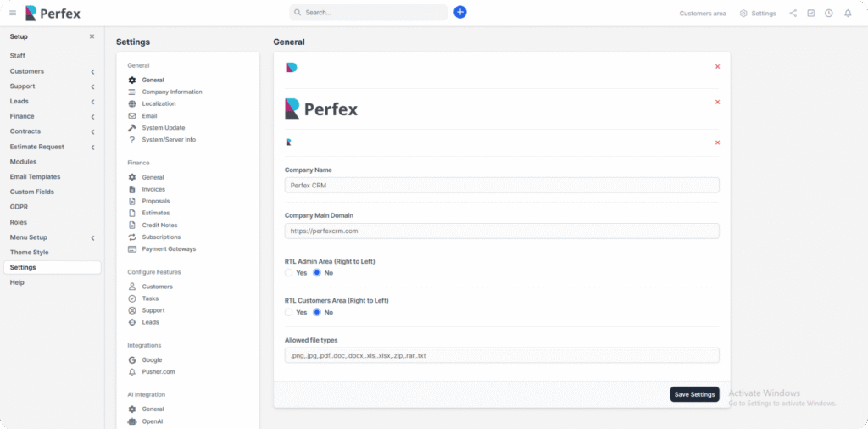Image resolution: width=868 pixels, height=429 pixels.
Task: Open Estimates finance settings
Action: coord(156,213)
